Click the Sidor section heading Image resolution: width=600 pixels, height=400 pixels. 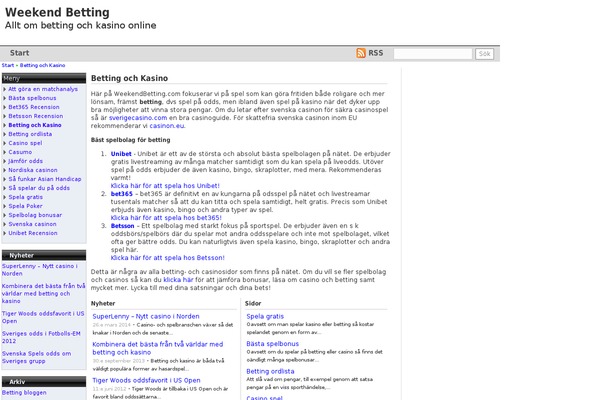(253, 304)
